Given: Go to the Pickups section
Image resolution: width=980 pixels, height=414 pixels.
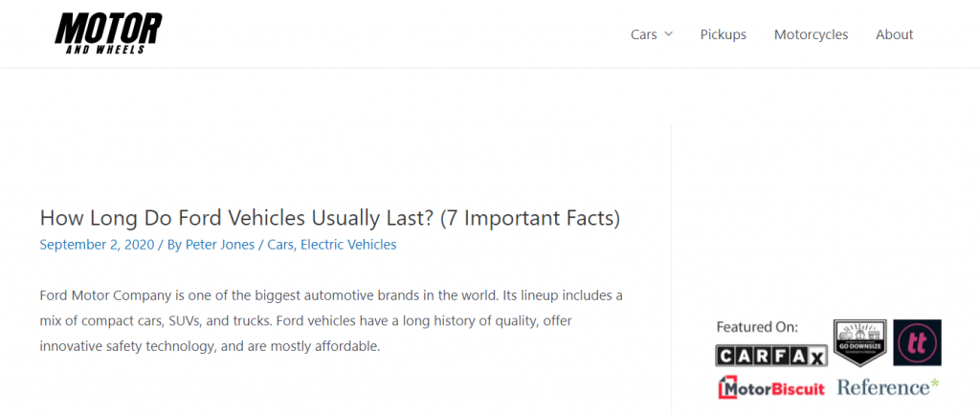Looking at the screenshot, I should pos(724,34).
